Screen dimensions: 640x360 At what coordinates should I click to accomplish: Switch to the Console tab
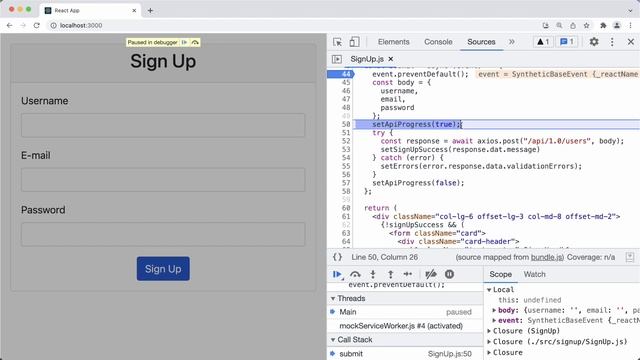point(438,42)
